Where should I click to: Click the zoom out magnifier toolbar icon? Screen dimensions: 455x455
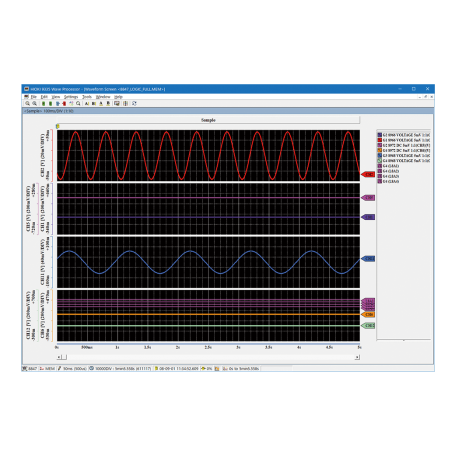(34, 104)
